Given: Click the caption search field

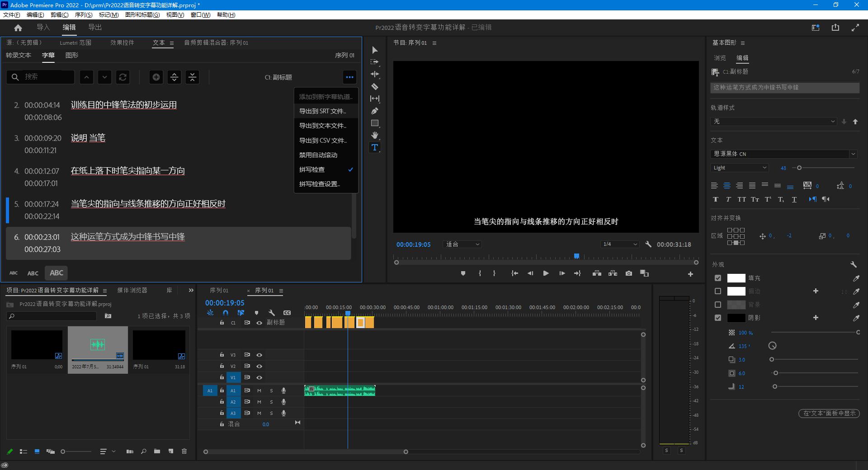Looking at the screenshot, I should pyautogui.click(x=41, y=77).
